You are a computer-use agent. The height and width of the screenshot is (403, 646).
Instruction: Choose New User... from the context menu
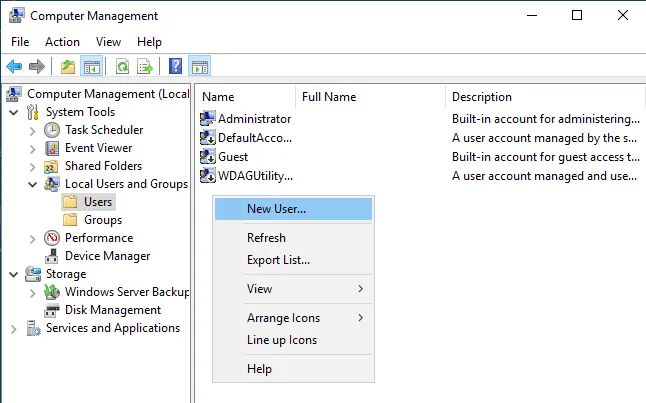276,209
